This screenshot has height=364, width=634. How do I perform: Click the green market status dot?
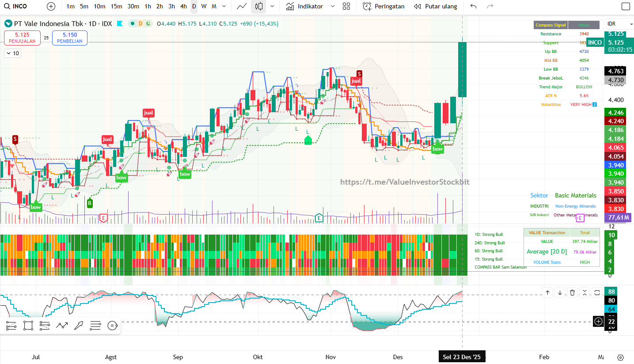[132, 23]
